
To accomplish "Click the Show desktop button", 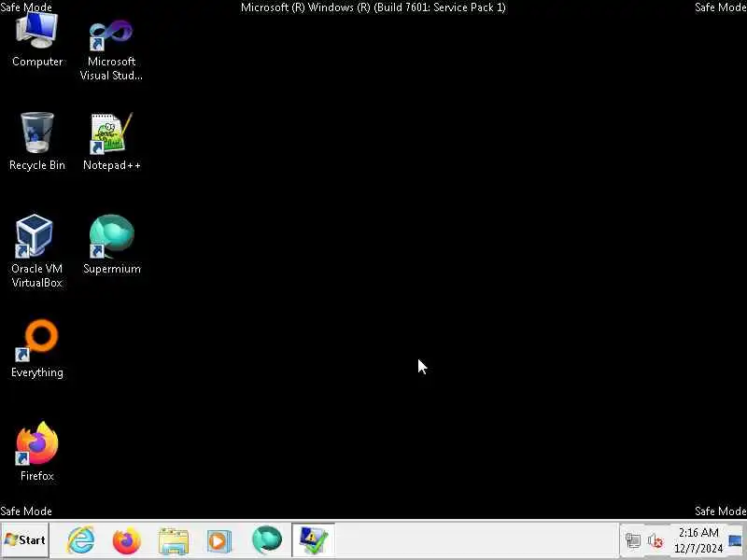I will click(736, 540).
